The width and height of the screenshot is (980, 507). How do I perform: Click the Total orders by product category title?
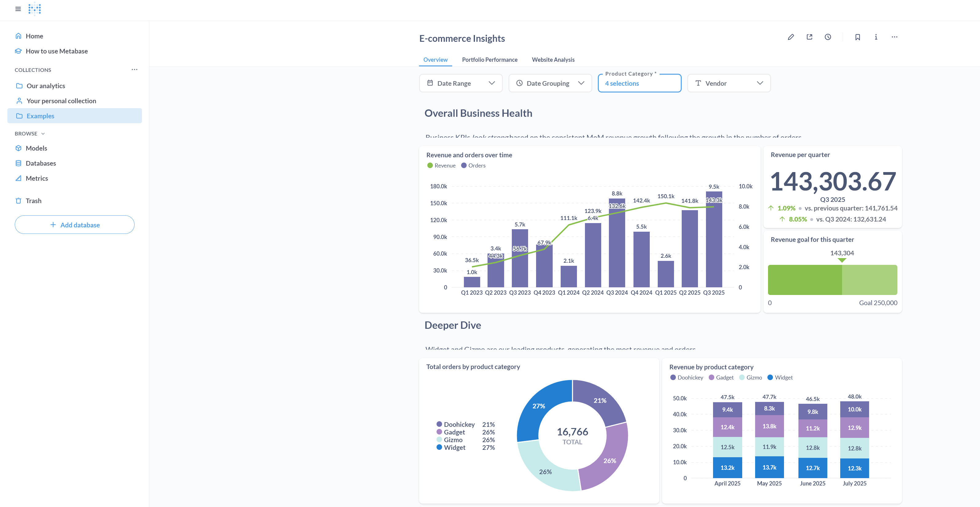(473, 367)
